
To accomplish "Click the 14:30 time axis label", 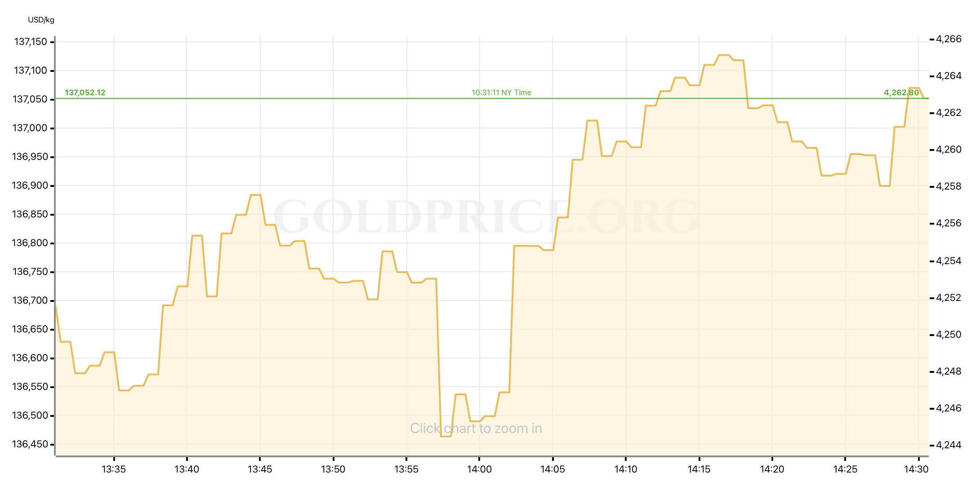I will click(916, 469).
